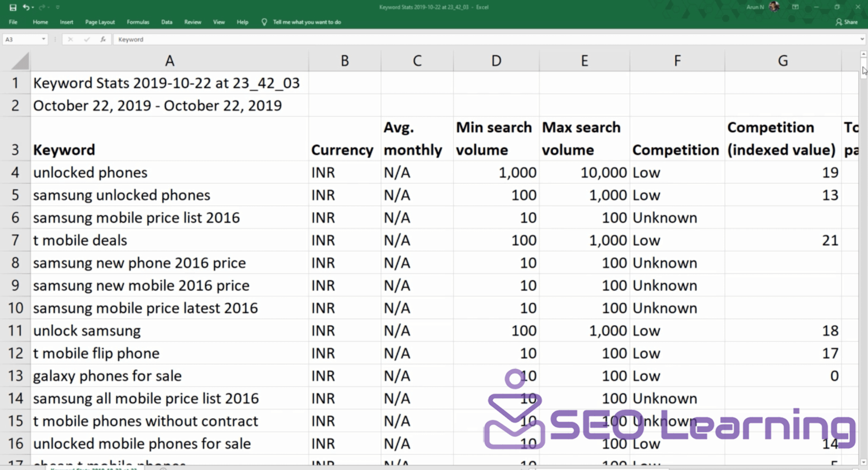
Task: Click the 'unlock samsung' cell
Action: click(170, 330)
